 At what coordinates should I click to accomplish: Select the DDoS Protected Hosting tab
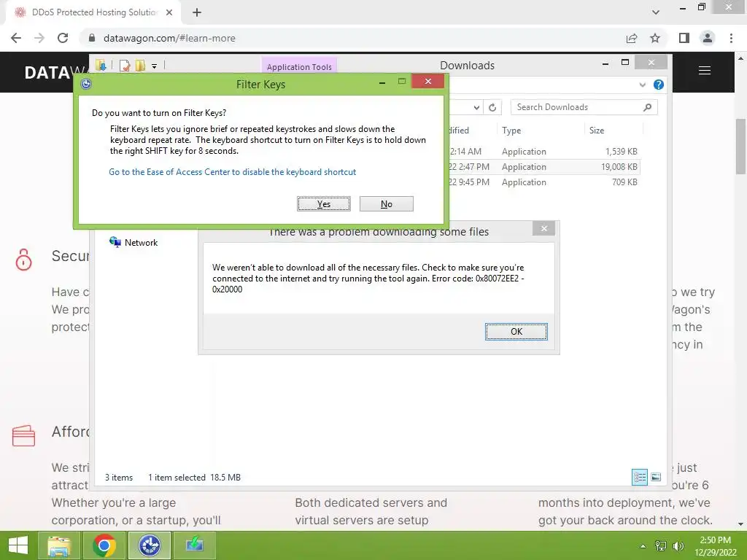click(x=93, y=12)
